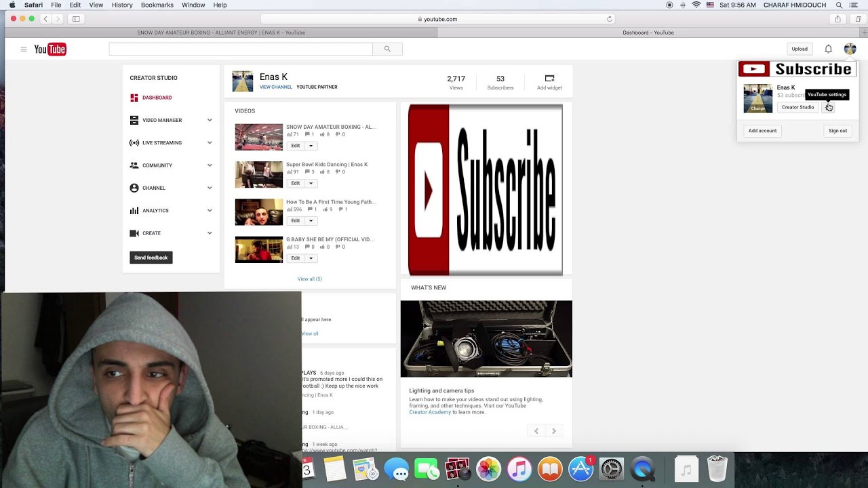Open App Store from the dock
Screen dimensions: 868x488
pyautogui.click(x=580, y=470)
